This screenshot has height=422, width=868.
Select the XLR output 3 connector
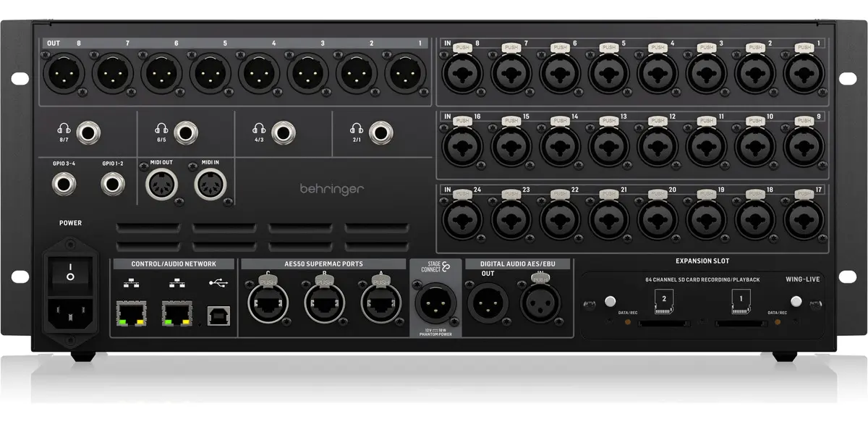click(307, 75)
